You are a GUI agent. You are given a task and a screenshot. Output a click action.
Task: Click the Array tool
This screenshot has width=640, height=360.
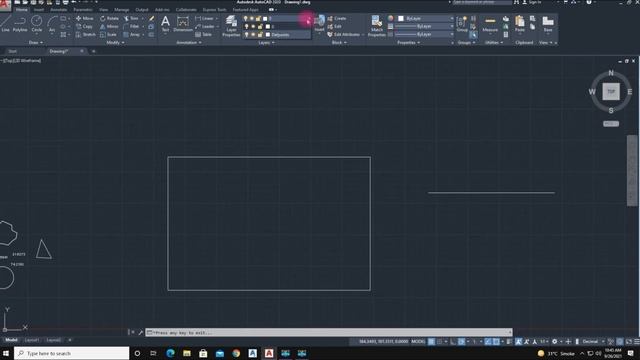[131, 35]
